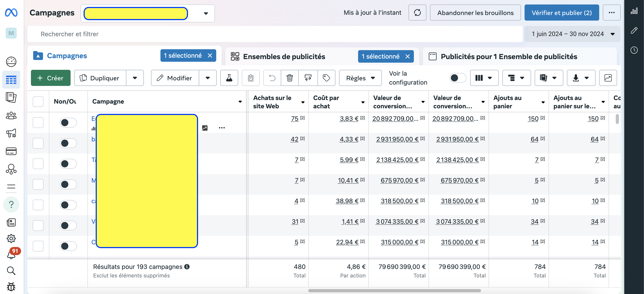Click the undo arrow icon
This screenshot has width=644, height=294.
pos(272,78)
